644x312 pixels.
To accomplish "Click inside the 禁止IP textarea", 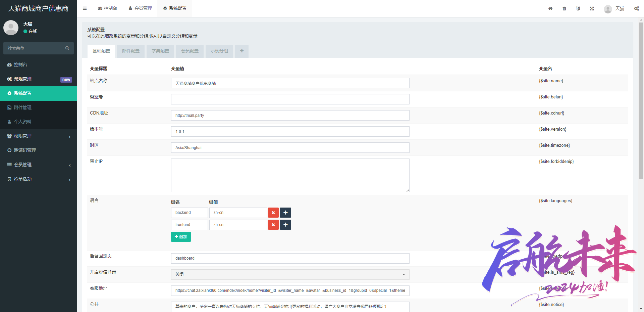I will tap(290, 175).
